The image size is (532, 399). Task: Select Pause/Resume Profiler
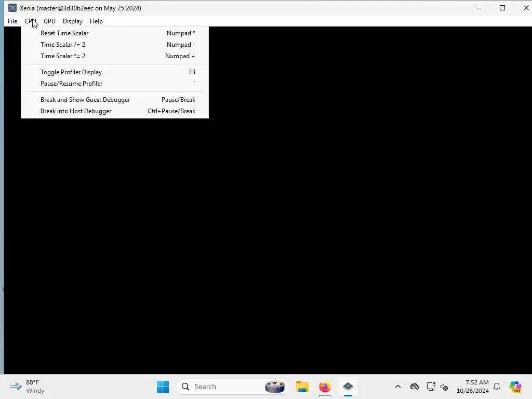coord(115,84)
